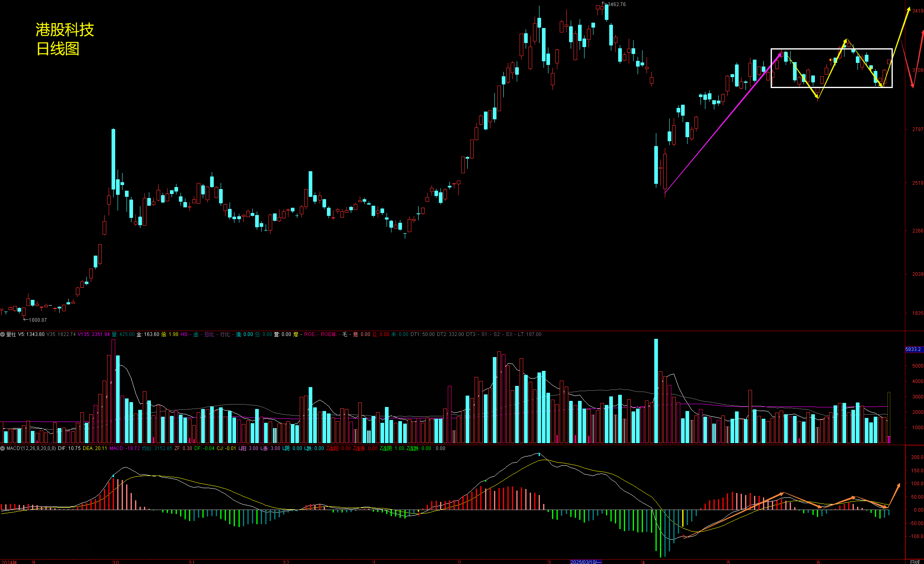
Task: Click the orange arrow tip in the MACD panel
Action: click(x=898, y=485)
